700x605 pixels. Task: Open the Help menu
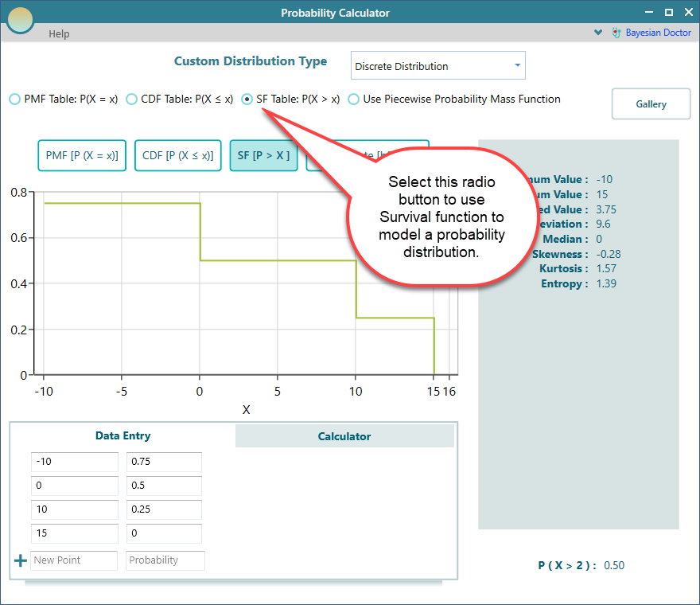(59, 33)
